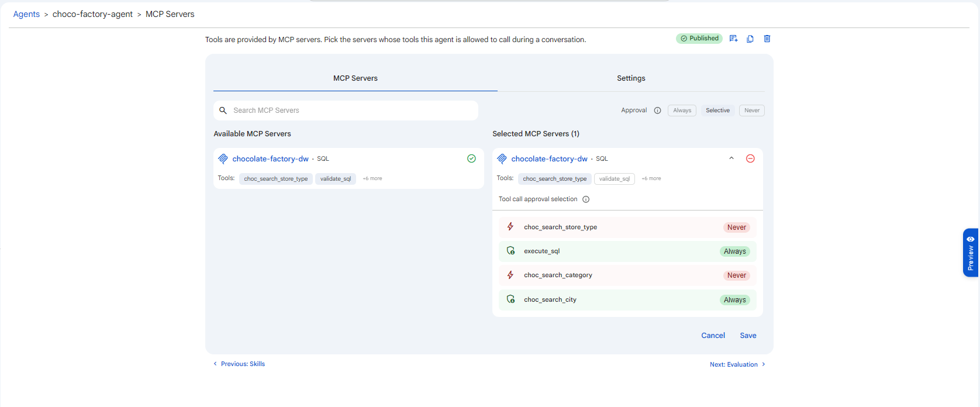Image resolution: width=980 pixels, height=407 pixels.
Task: Click choc_search_store_type chip in available server
Action: (276, 179)
